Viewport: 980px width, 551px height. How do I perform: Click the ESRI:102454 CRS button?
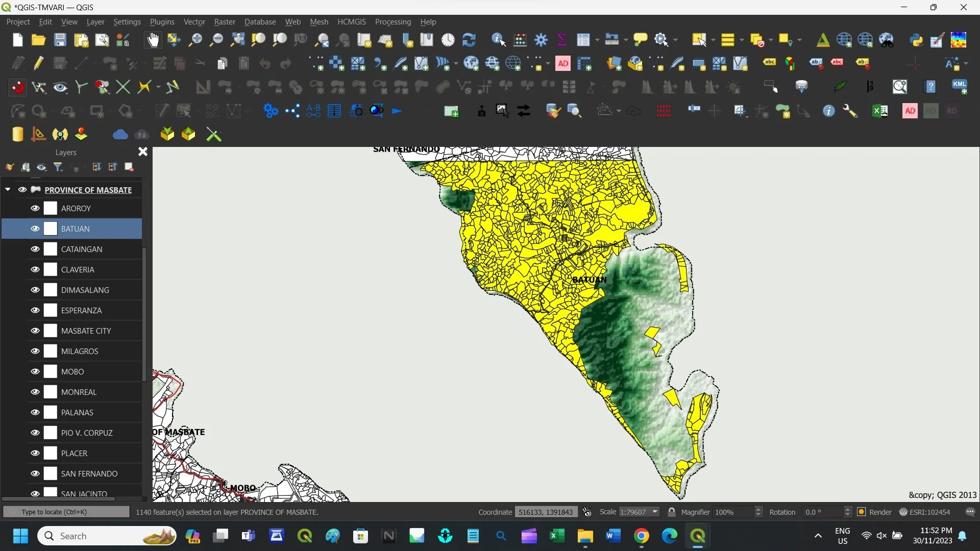click(925, 512)
